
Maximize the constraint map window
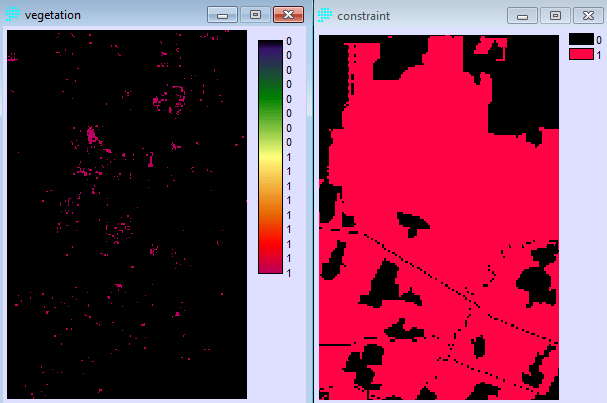(554, 16)
